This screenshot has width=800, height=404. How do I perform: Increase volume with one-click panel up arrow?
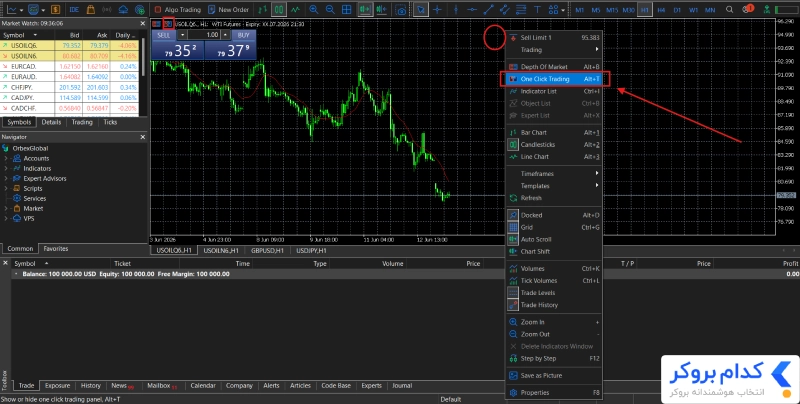(226, 35)
